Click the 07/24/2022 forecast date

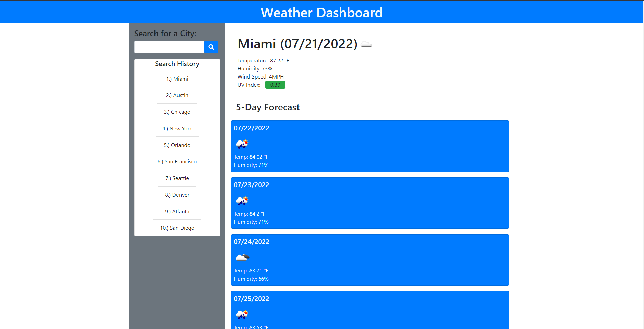(252, 242)
